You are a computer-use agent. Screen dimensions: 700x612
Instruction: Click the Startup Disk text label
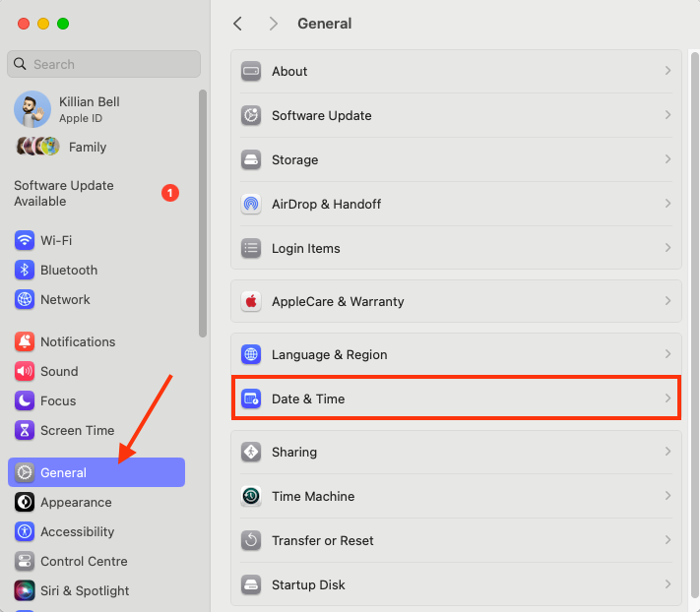pos(308,584)
